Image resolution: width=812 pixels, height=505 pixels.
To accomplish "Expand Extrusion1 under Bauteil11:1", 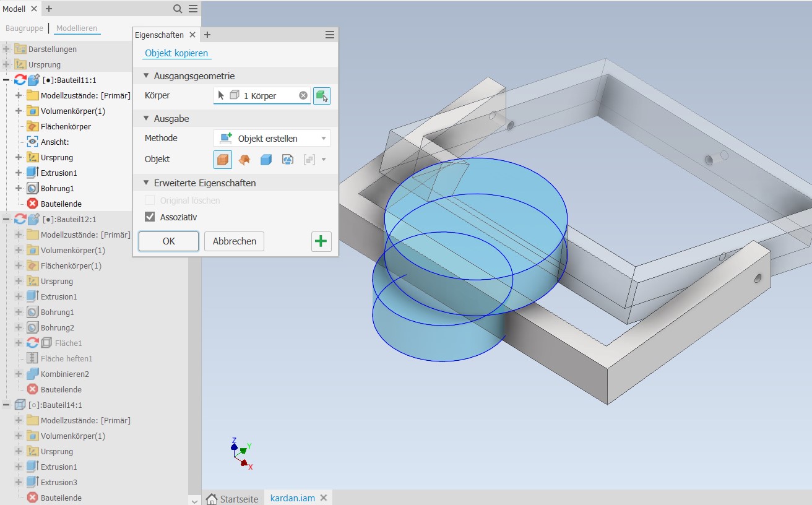I will pos(19,173).
